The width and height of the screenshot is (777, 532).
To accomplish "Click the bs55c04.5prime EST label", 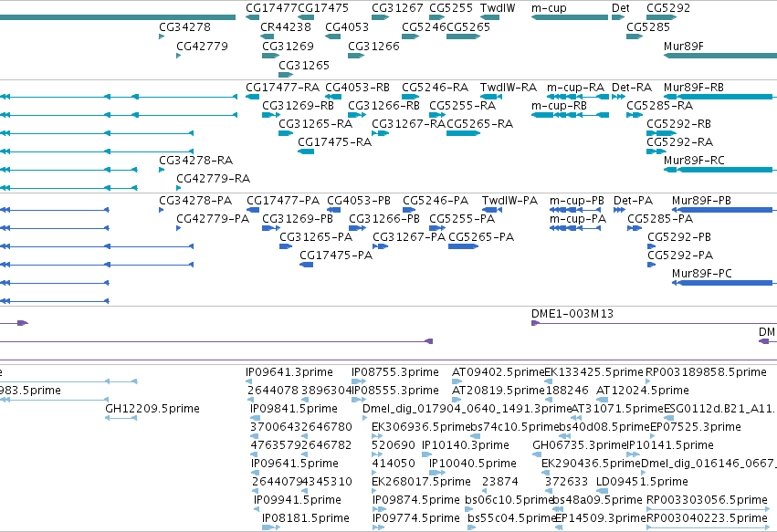I will click(x=512, y=518).
